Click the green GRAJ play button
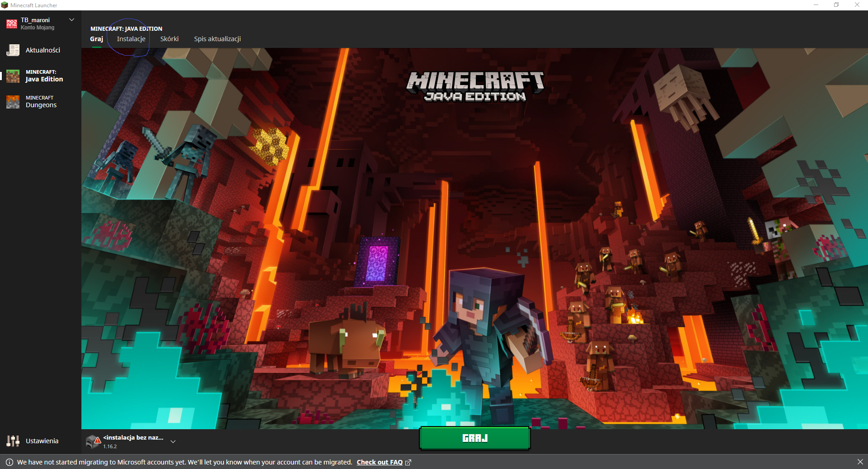868x469 pixels. point(475,438)
